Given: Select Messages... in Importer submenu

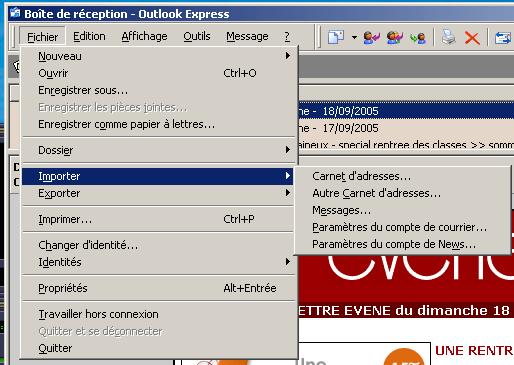Looking at the screenshot, I should tap(402, 210).
